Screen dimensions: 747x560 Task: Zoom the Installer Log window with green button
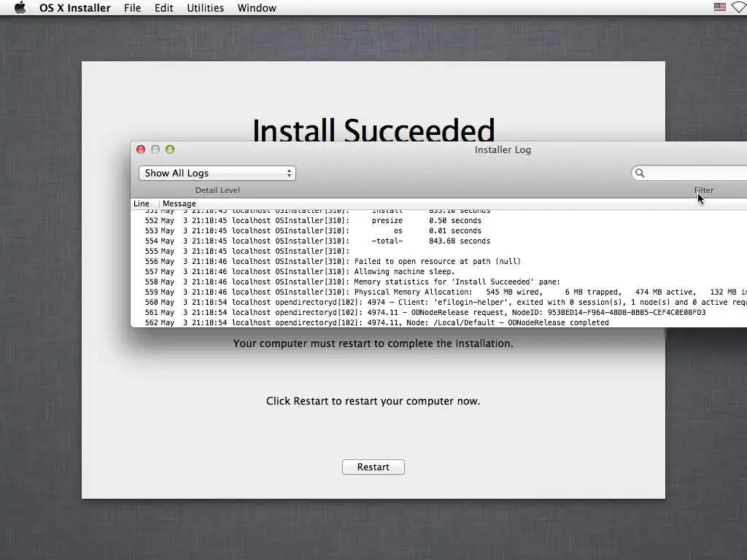(x=170, y=149)
